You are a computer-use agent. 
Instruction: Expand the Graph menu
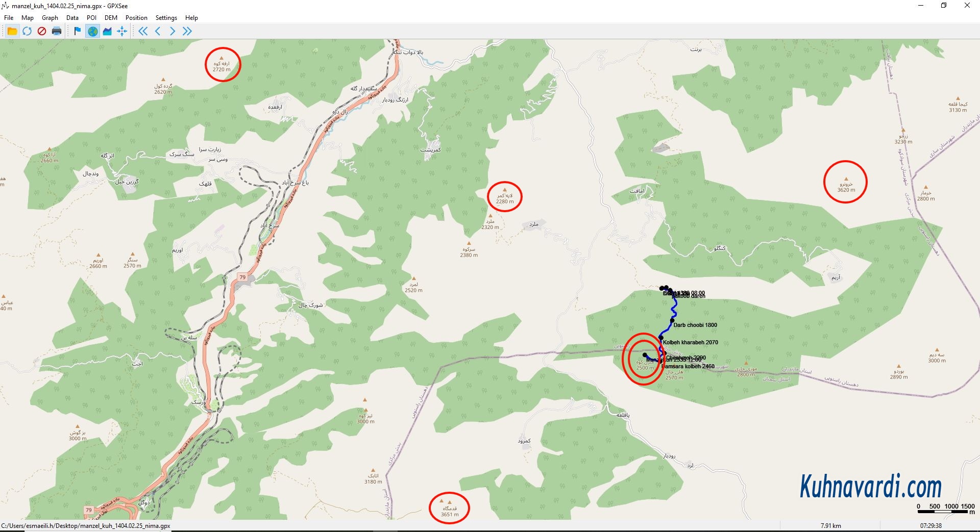[50, 17]
